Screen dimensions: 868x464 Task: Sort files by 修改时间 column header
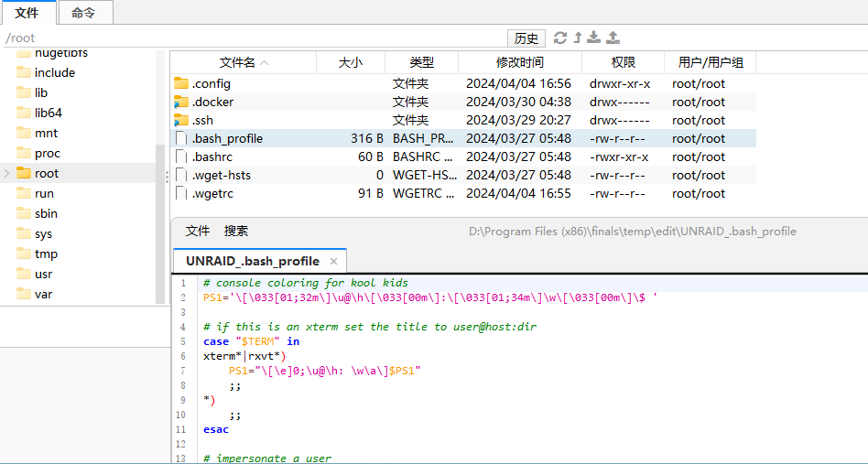(519, 62)
